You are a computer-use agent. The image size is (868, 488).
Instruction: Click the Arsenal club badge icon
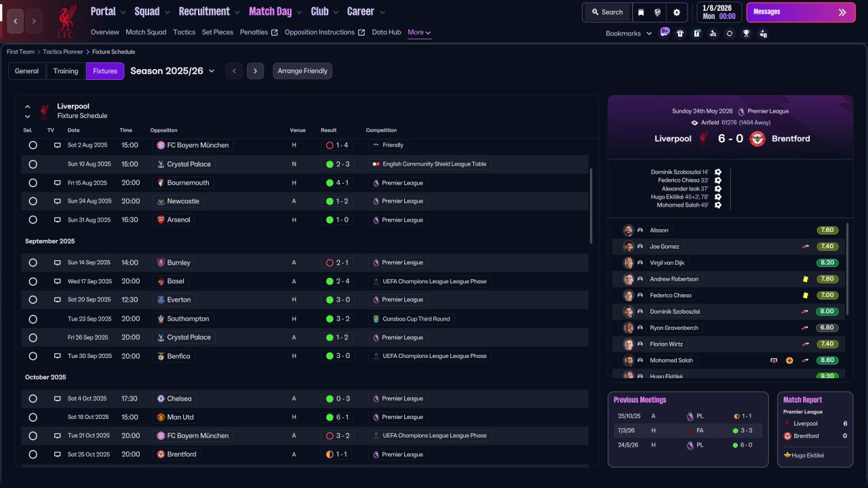(161, 220)
